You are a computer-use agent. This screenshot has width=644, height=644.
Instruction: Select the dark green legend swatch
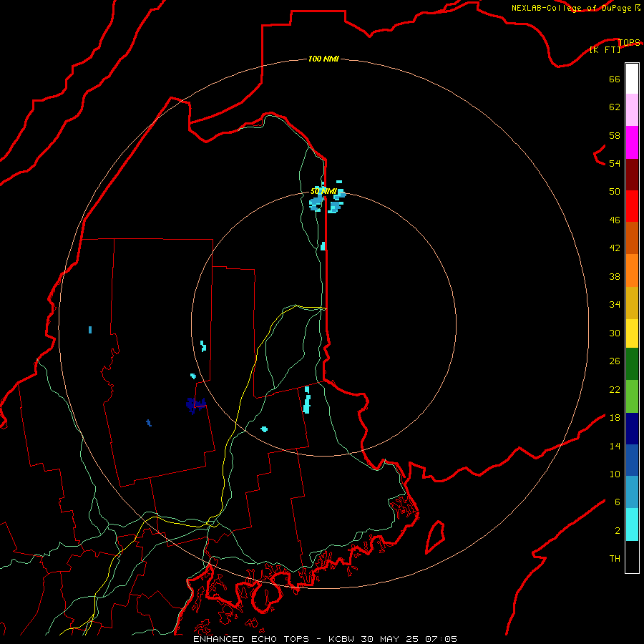[x=632, y=364]
